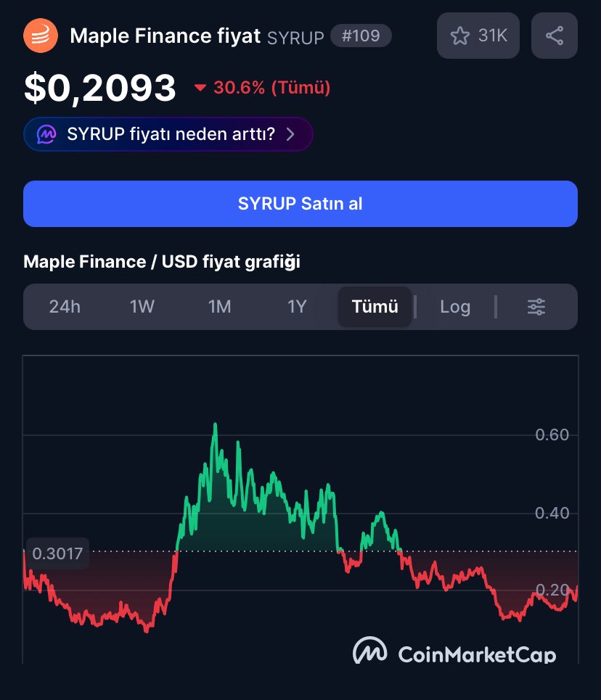Switch chart to 1Y range
Image resolution: width=601 pixels, height=700 pixels.
(297, 307)
